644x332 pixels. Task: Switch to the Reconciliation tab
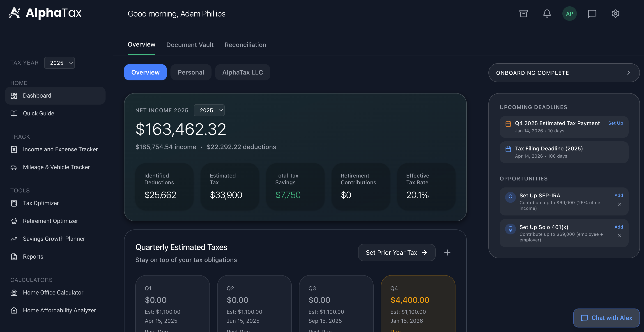coord(245,45)
